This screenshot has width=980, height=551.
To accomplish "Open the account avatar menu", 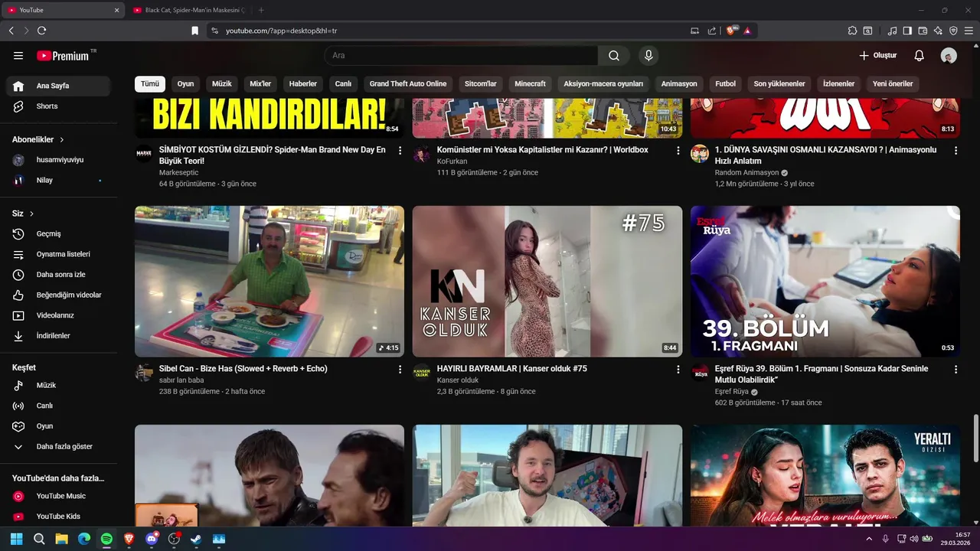I will [949, 56].
